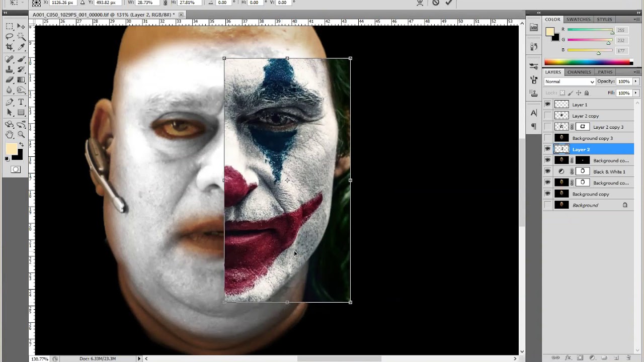Add a layer style with fx button
This screenshot has width=644, height=362.
point(569,358)
